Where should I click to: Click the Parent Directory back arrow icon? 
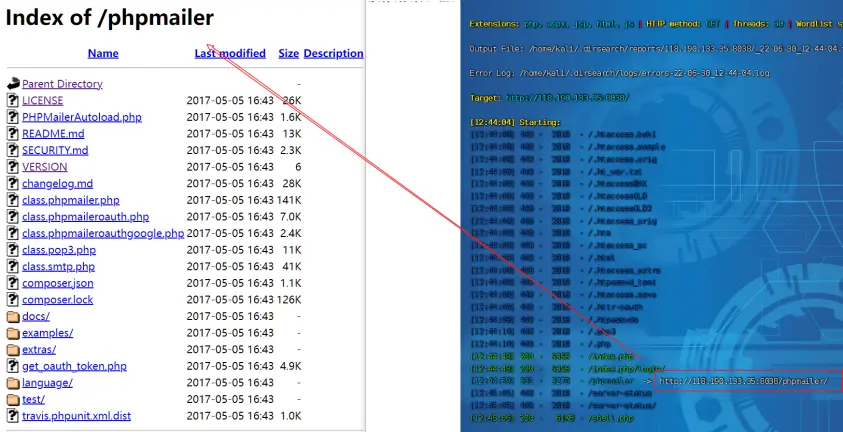[13, 84]
